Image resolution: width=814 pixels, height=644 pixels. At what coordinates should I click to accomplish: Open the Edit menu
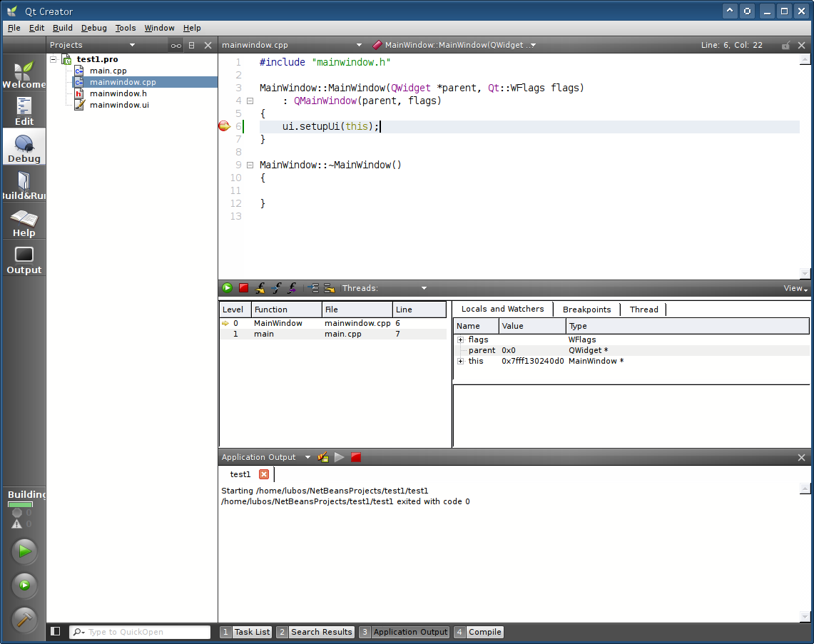coord(36,28)
